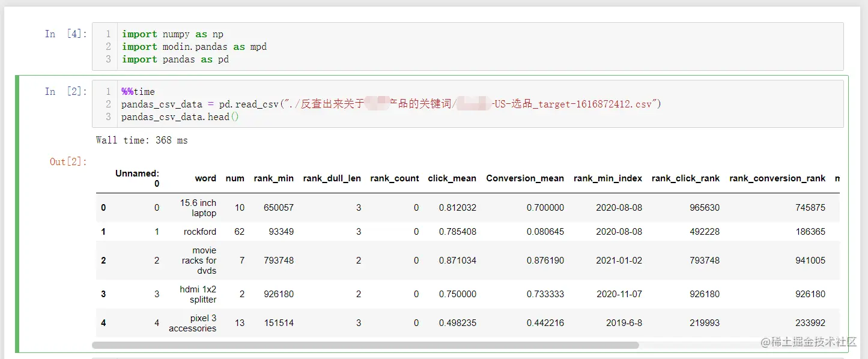The height and width of the screenshot is (359, 868).
Task: Click the 'pixel 3 accessories' cell
Action: pyautogui.click(x=192, y=323)
